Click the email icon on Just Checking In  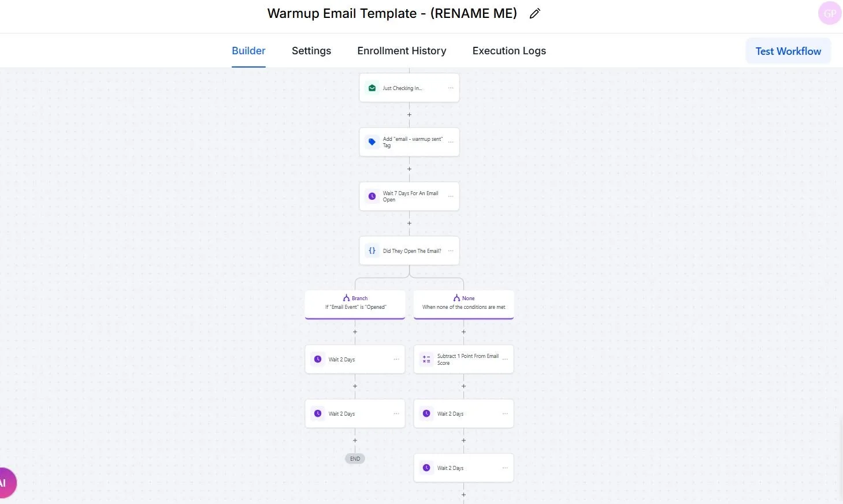pyautogui.click(x=372, y=88)
